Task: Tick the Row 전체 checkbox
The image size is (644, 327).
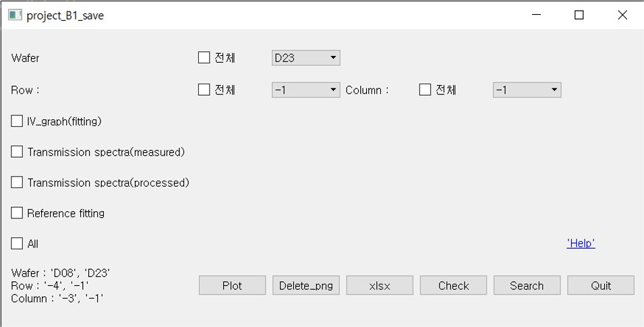Action: (204, 89)
